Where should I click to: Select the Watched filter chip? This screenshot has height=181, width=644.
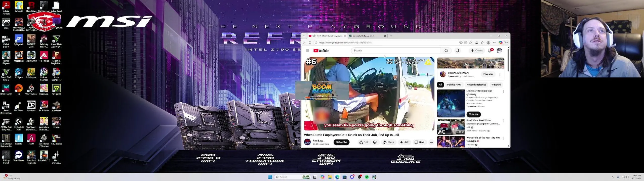(496, 85)
